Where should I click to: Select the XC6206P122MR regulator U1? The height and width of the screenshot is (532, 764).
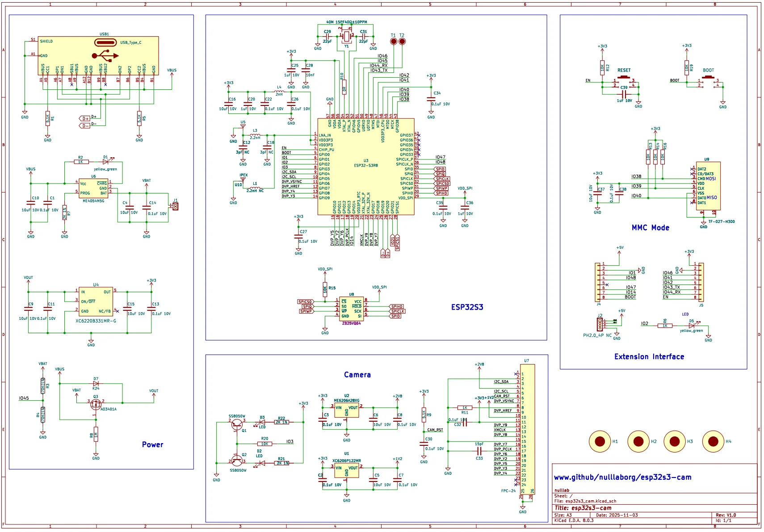click(347, 471)
